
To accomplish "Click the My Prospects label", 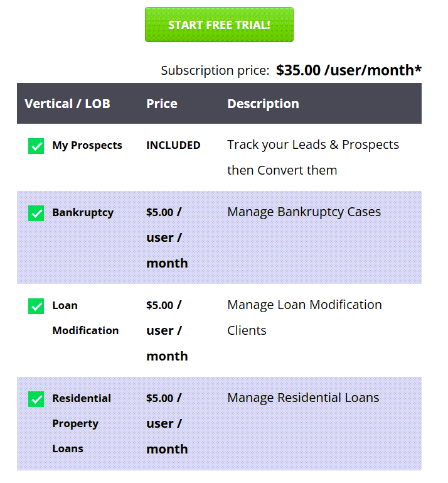I will tap(87, 145).
